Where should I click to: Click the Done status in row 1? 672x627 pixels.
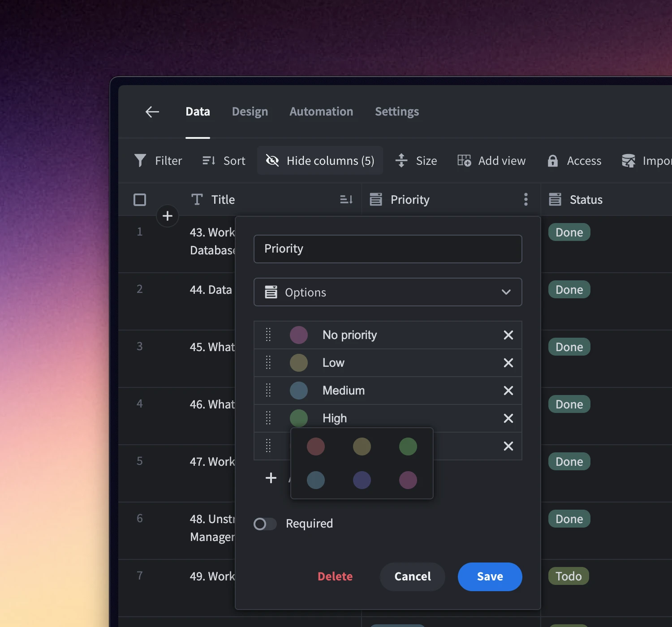[x=569, y=232]
